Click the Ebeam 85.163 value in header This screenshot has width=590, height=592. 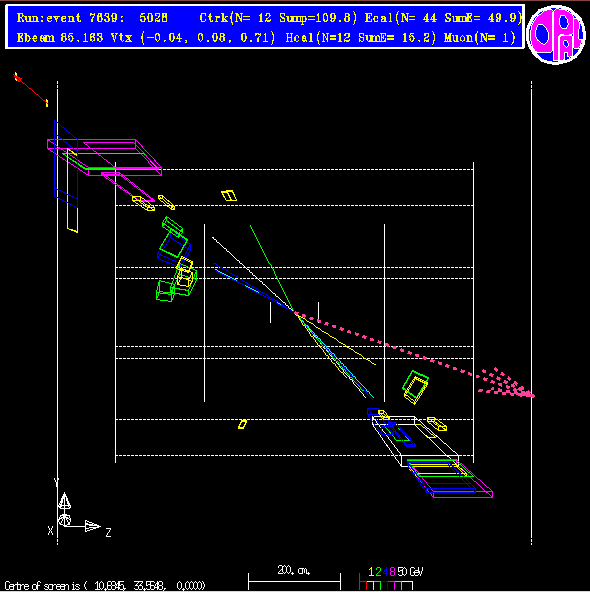click(60, 37)
